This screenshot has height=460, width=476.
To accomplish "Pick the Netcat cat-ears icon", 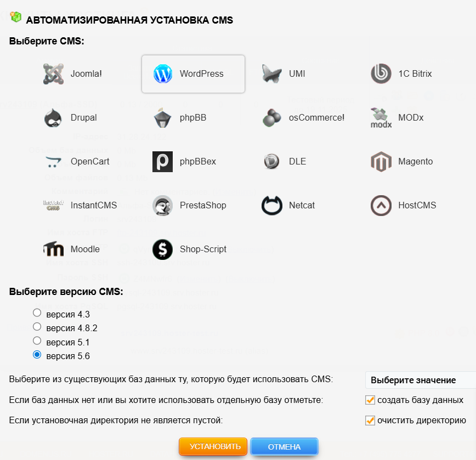I will pos(272,206).
